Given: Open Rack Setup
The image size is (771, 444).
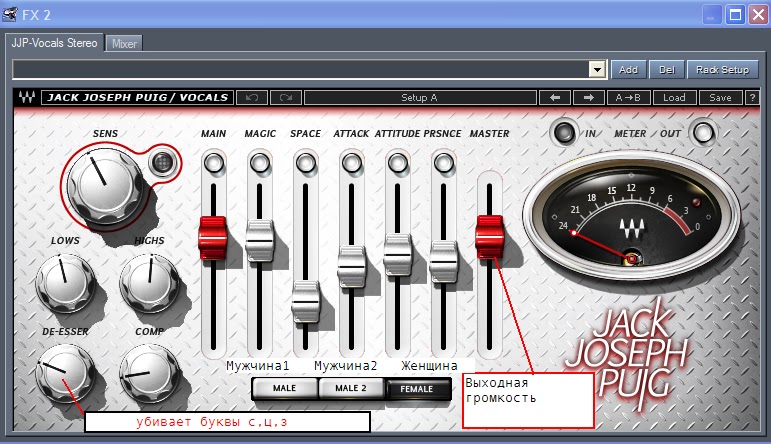Looking at the screenshot, I should point(722,70).
